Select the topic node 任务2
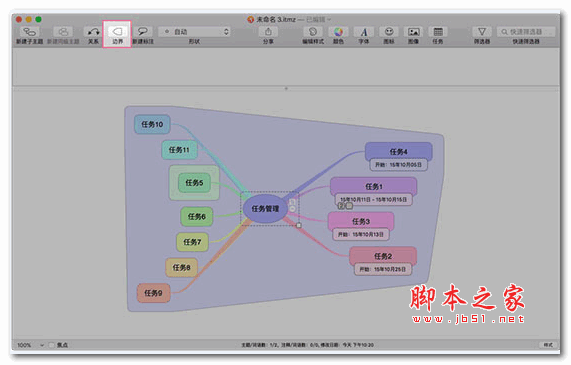Image resolution: width=571 pixels, height=365 pixels. click(383, 256)
